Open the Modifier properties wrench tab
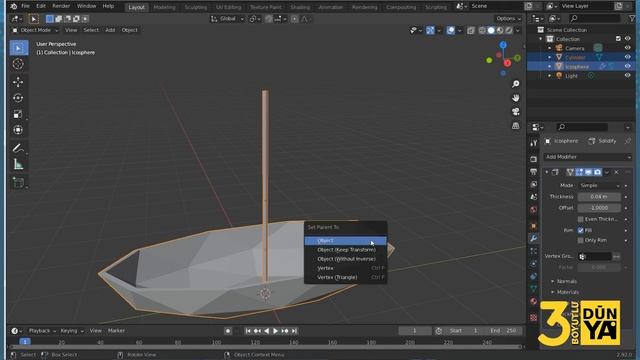640x360 pixels. 533,238
